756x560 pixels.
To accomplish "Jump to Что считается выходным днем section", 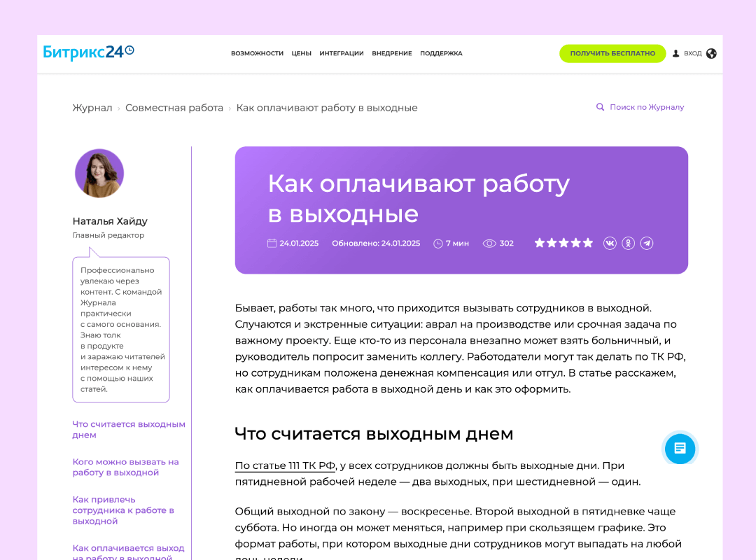I will click(129, 429).
